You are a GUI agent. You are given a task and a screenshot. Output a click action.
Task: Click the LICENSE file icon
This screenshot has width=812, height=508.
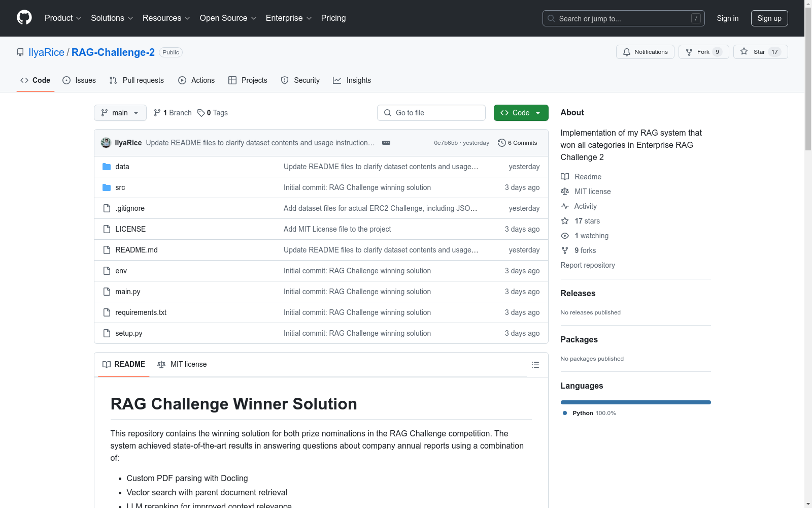(x=107, y=229)
